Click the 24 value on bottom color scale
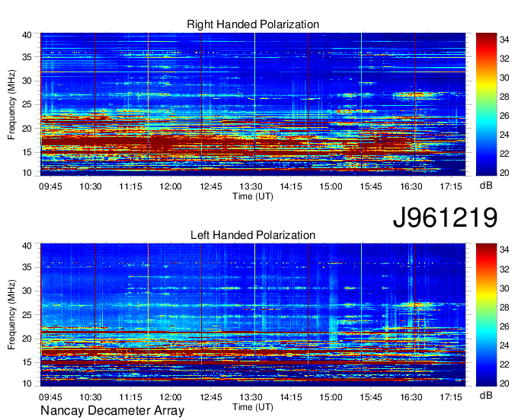The image size is (518, 420). pyautogui.click(x=504, y=345)
